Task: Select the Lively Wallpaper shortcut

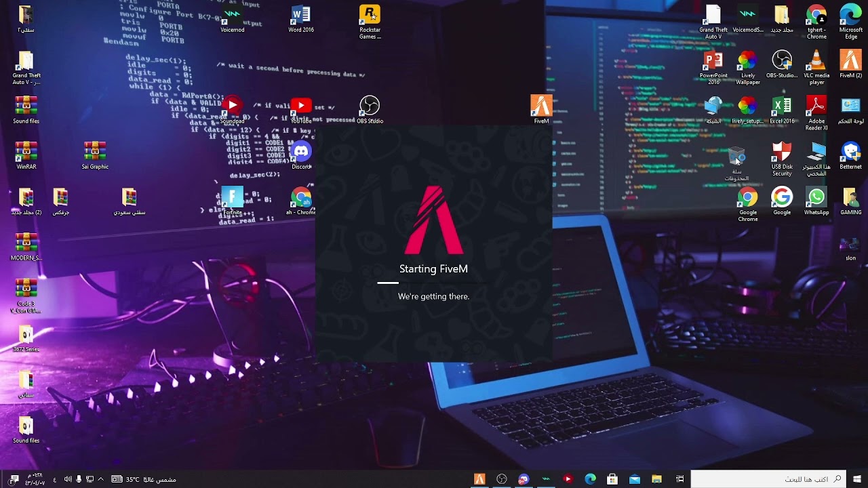Action: coord(747,68)
